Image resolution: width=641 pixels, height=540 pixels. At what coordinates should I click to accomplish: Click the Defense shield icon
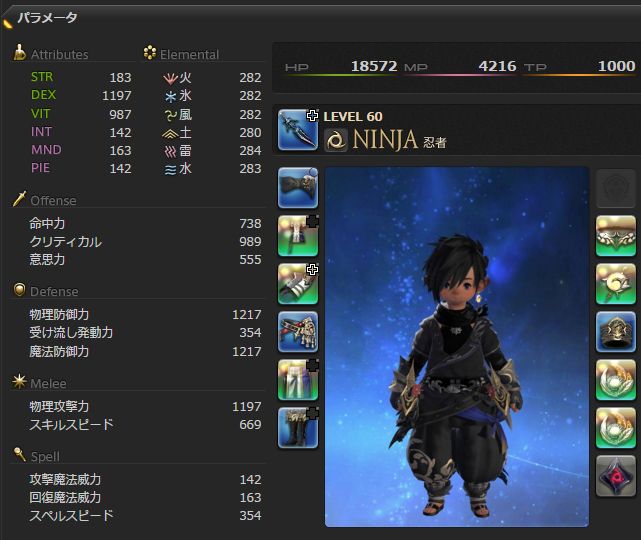(19, 289)
